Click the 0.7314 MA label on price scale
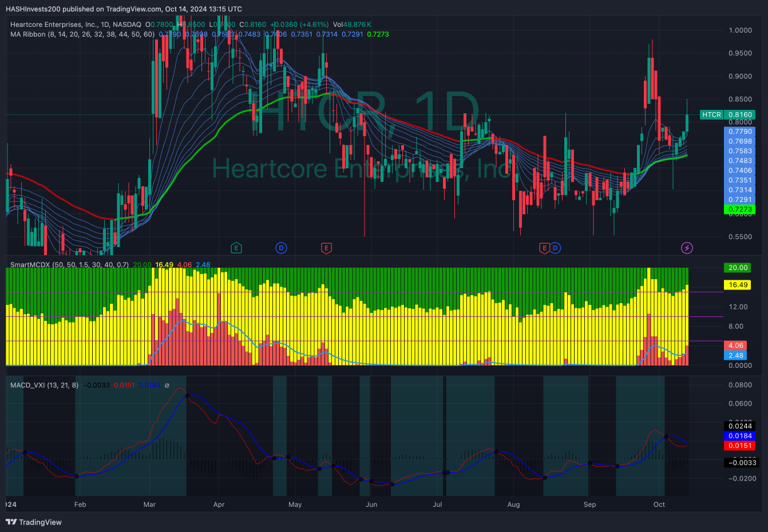This screenshot has width=768, height=532. coord(740,190)
